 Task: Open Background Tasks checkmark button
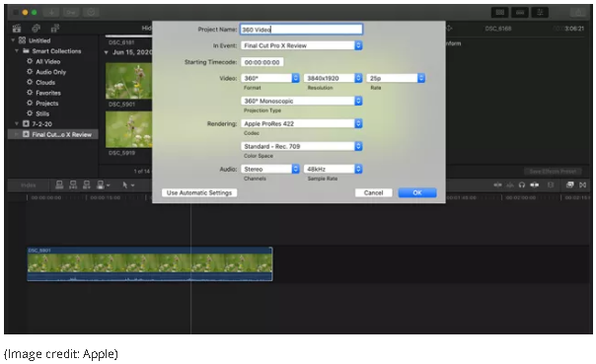tap(91, 12)
